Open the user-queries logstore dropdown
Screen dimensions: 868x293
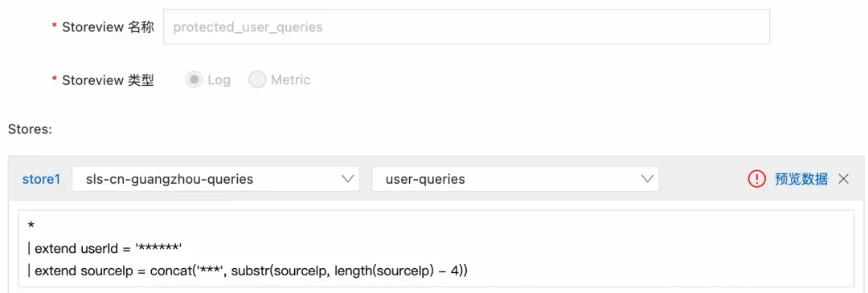[x=515, y=179]
